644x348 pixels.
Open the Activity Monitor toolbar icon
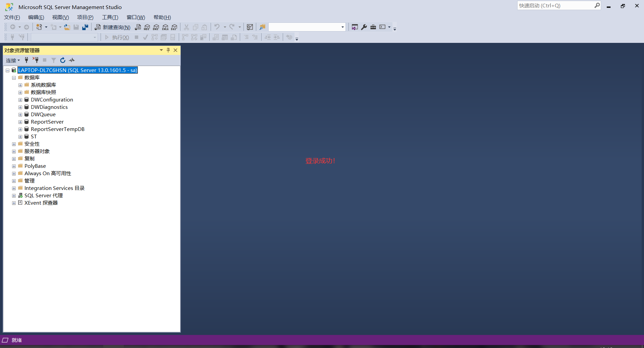(250, 27)
